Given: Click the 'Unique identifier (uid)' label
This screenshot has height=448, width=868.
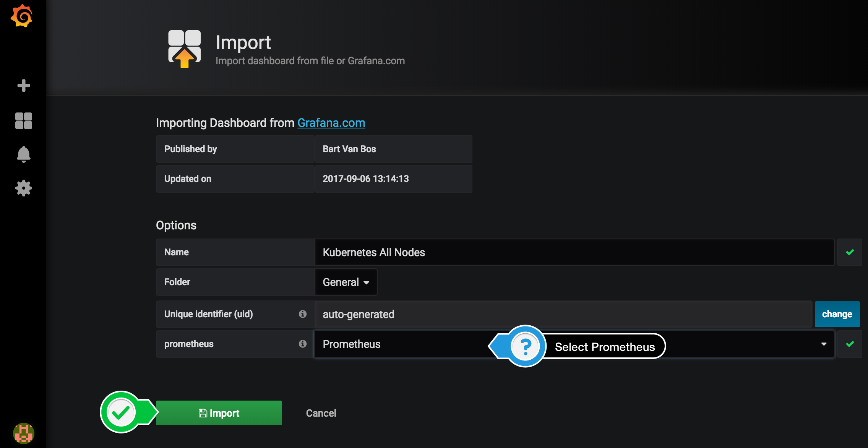Looking at the screenshot, I should [x=209, y=314].
